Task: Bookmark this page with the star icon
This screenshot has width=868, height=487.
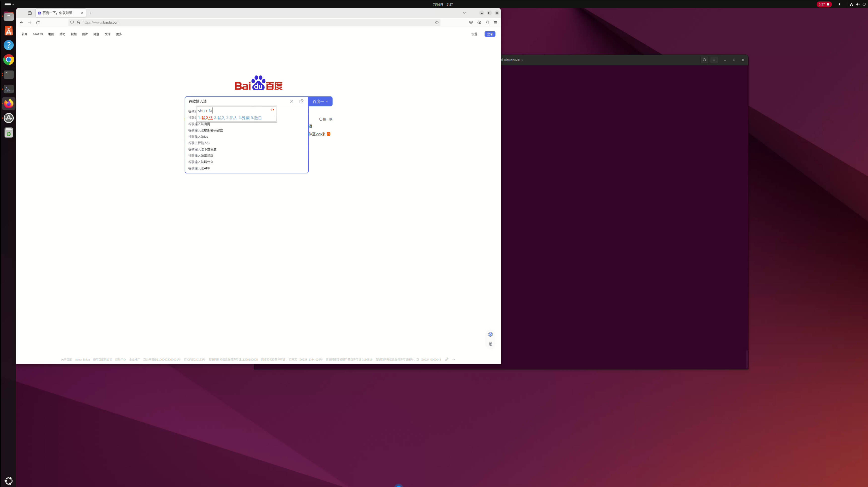Action: [437, 23]
